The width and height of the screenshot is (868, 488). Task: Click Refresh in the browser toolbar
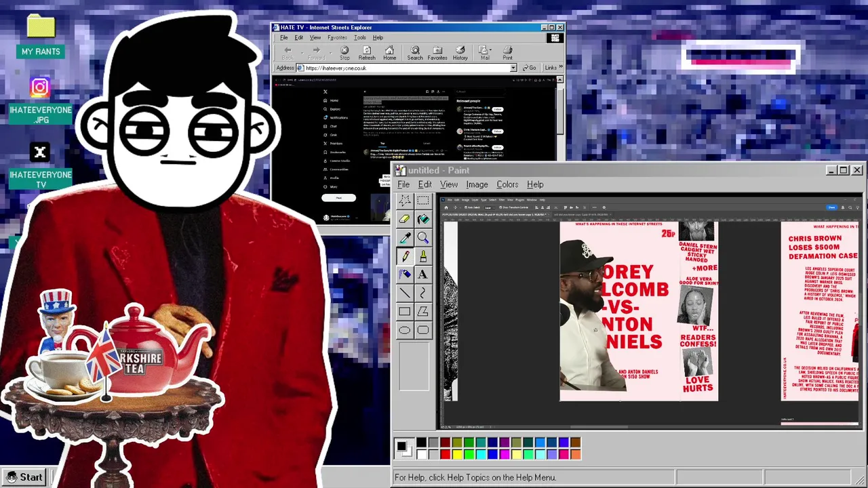point(367,53)
